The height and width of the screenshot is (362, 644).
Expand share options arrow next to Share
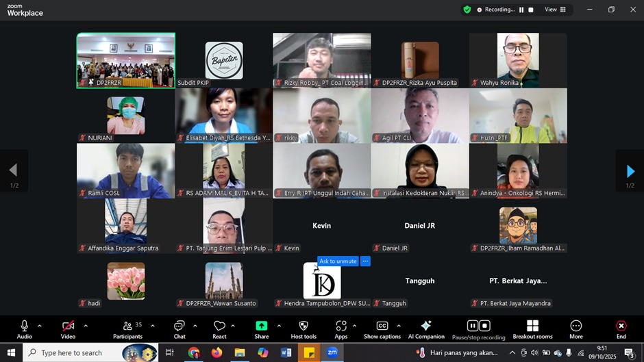279,326
